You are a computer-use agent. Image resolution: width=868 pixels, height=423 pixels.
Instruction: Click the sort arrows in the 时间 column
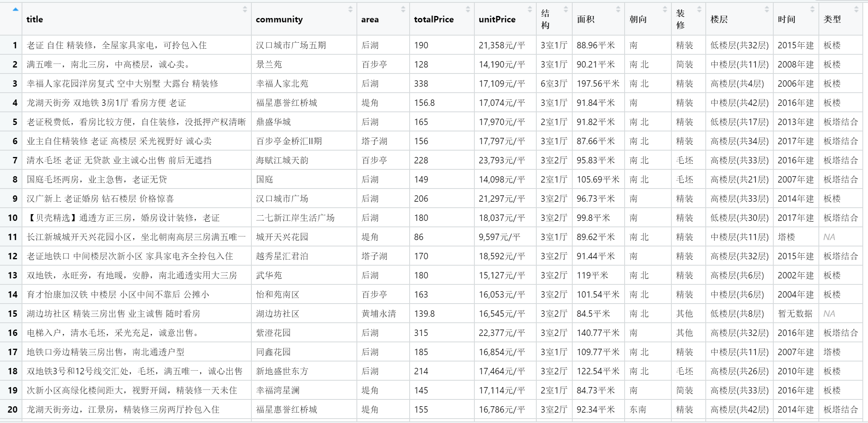click(x=812, y=9)
